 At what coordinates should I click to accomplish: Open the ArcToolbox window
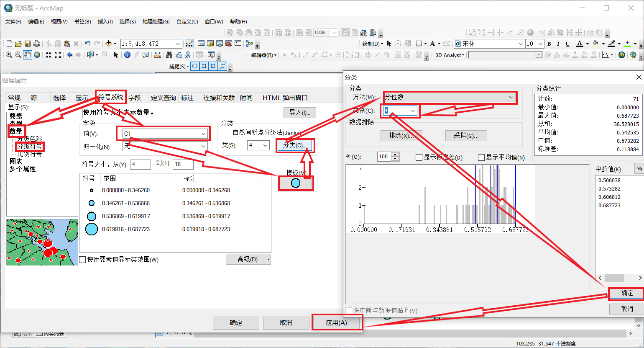pyautogui.click(x=229, y=44)
